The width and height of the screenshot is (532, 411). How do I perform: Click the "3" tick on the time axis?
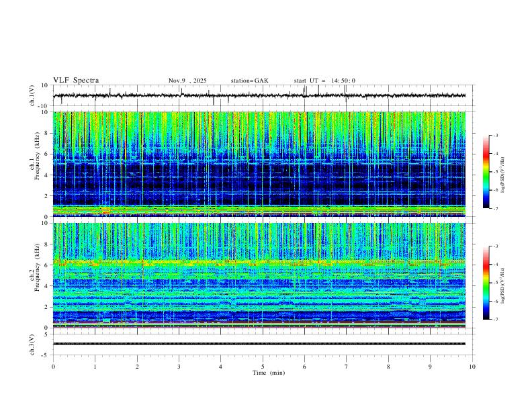(179, 367)
